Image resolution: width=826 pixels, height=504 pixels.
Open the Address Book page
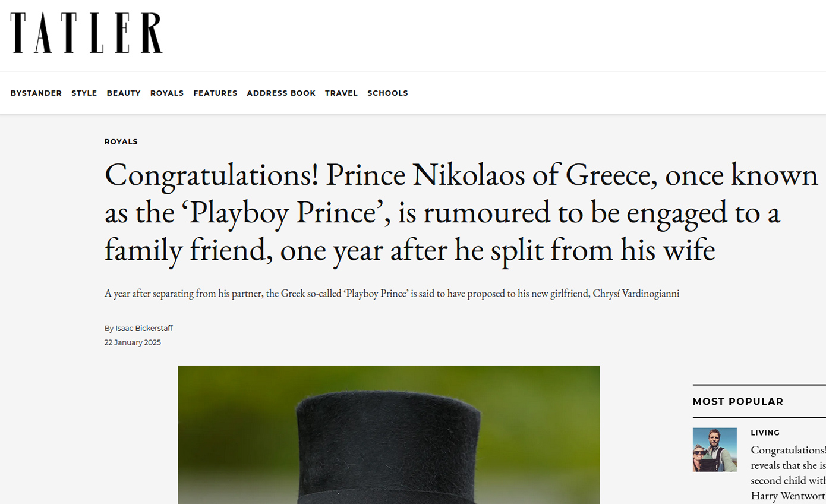[281, 93]
